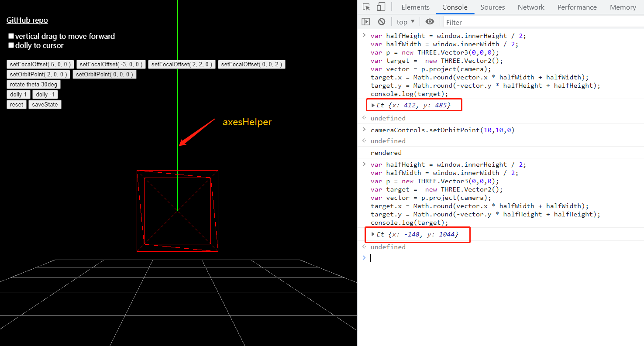Enable vertical drag to move forward

(11, 36)
